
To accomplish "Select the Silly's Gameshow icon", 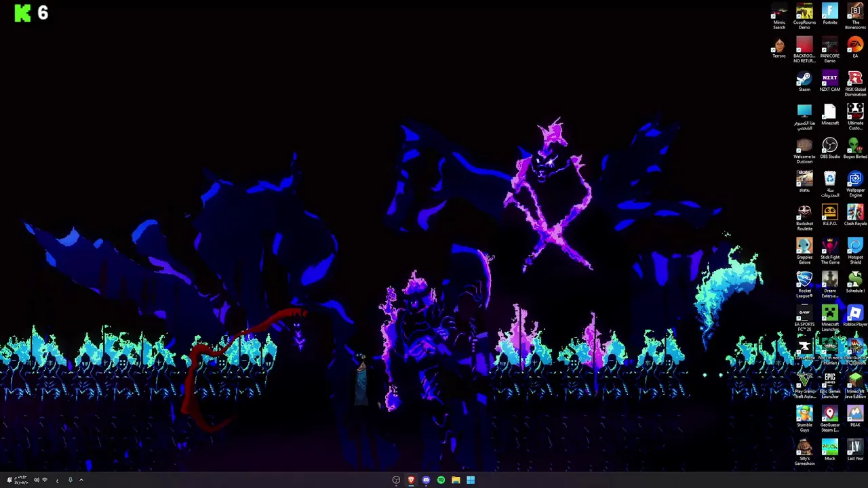I will [804, 453].
